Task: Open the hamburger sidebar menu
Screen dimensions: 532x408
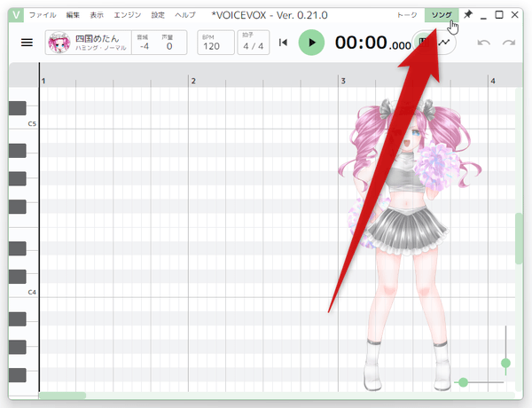Action: (x=27, y=43)
